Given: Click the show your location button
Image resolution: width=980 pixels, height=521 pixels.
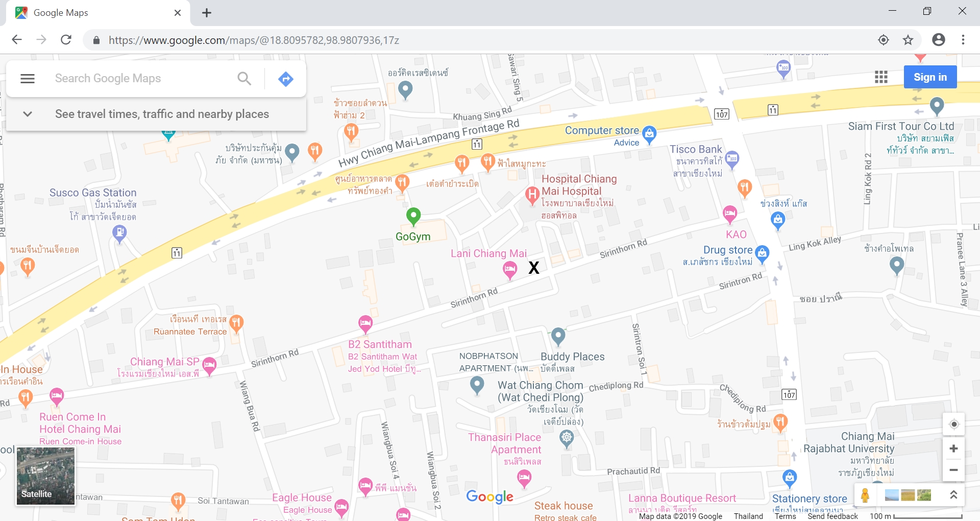Looking at the screenshot, I should (x=953, y=424).
